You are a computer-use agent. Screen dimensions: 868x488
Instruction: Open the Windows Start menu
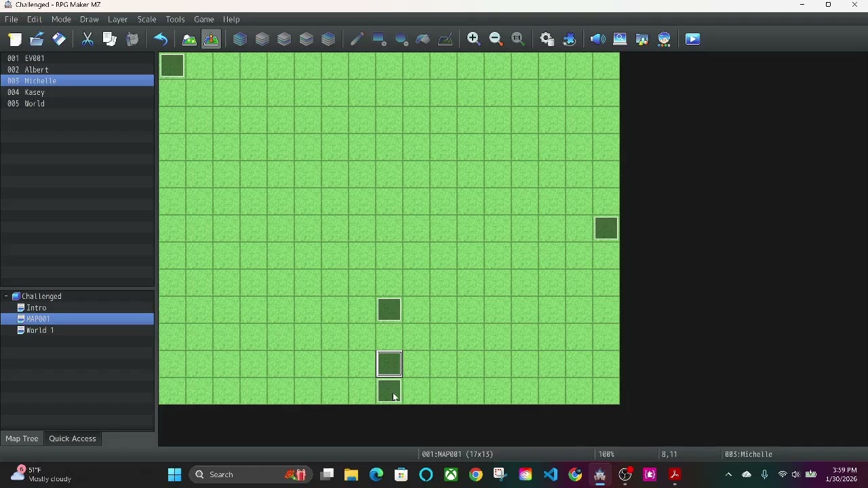click(174, 474)
